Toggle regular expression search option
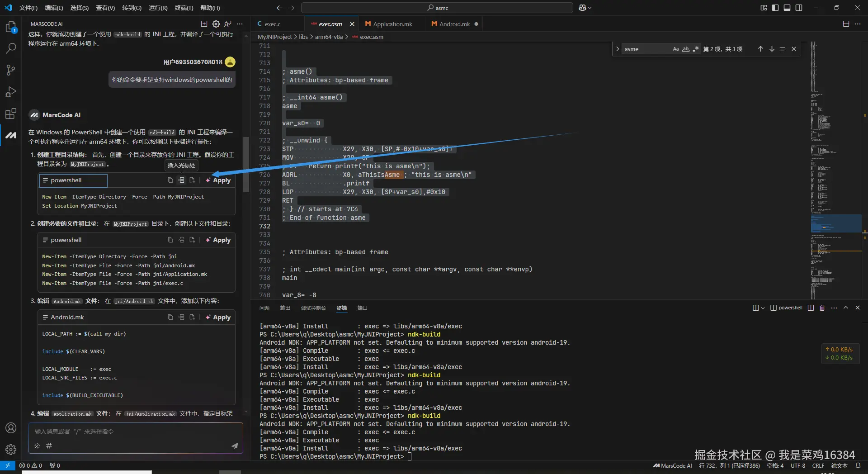Viewport: 868px width, 474px height. click(x=696, y=49)
